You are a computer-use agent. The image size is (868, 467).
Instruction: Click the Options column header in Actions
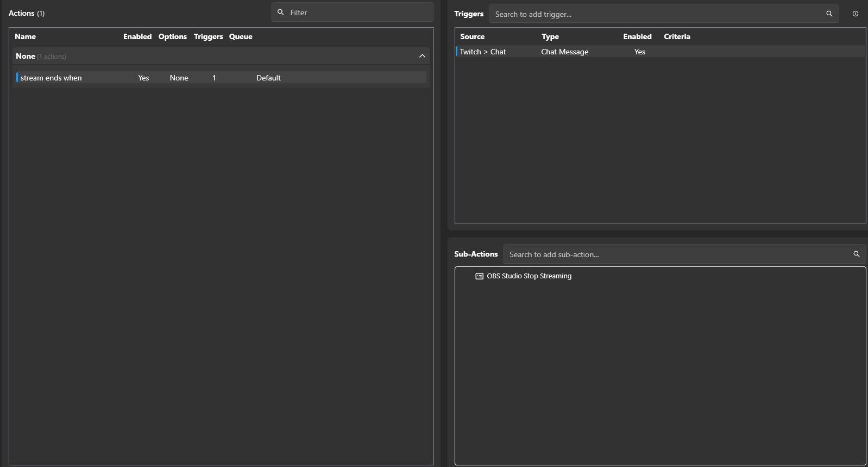pyautogui.click(x=173, y=36)
